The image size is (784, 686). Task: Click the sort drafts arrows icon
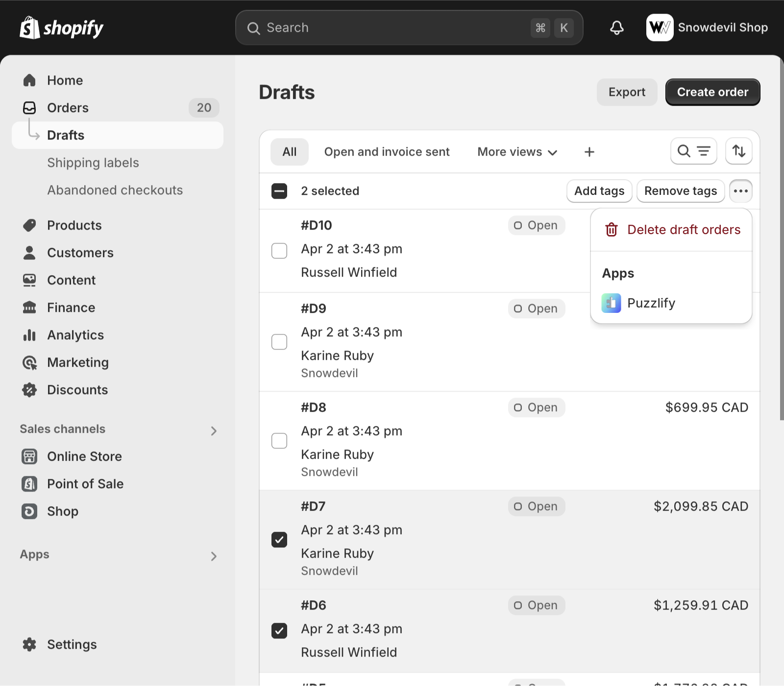click(738, 151)
